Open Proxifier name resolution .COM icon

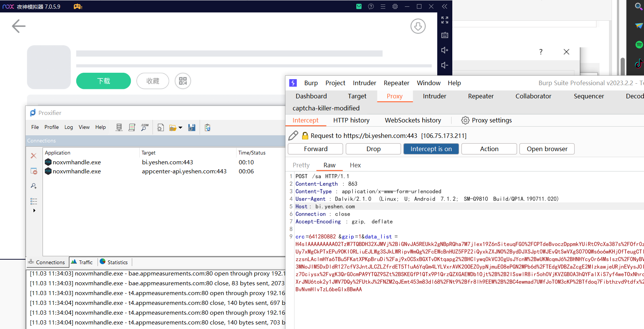[x=145, y=127]
